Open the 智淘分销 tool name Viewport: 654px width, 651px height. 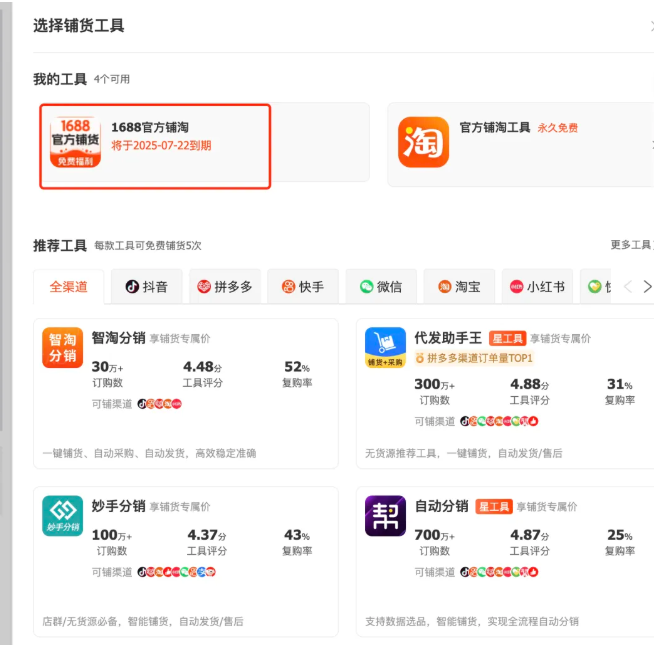(x=118, y=337)
